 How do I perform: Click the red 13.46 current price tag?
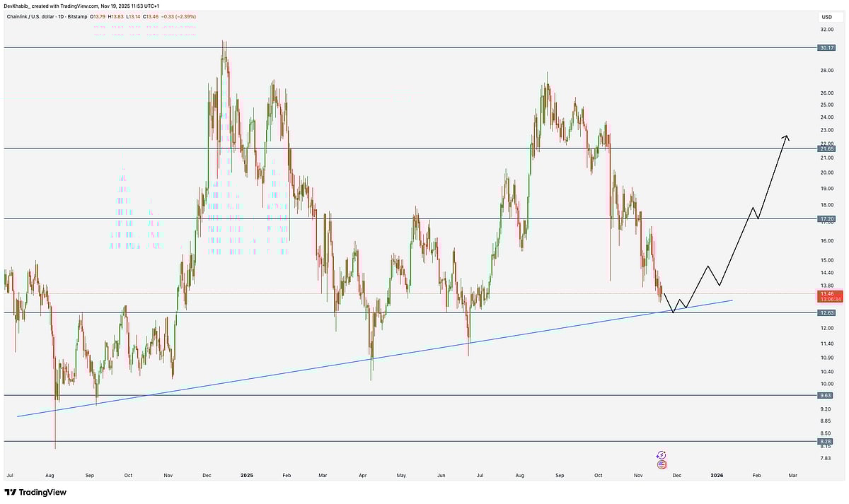828,295
